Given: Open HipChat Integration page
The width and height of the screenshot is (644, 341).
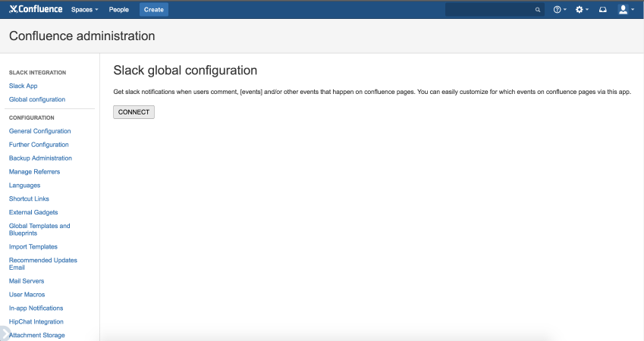Looking at the screenshot, I should 36,322.
